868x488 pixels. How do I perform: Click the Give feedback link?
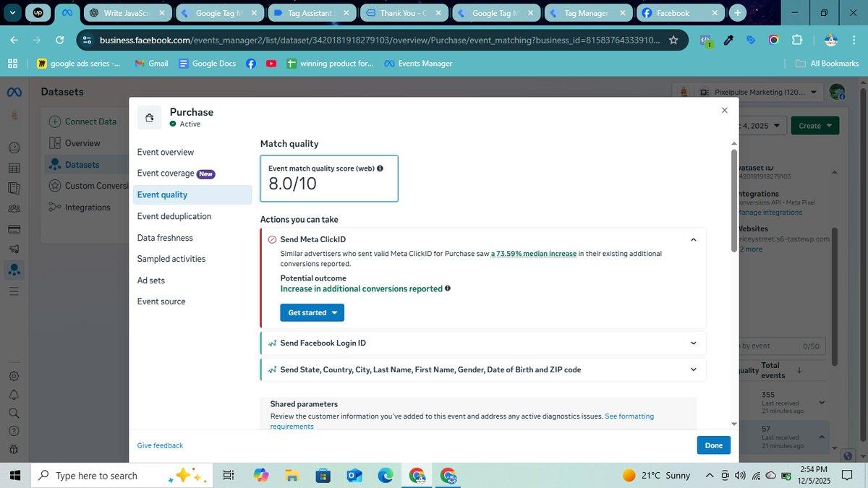[160, 445]
